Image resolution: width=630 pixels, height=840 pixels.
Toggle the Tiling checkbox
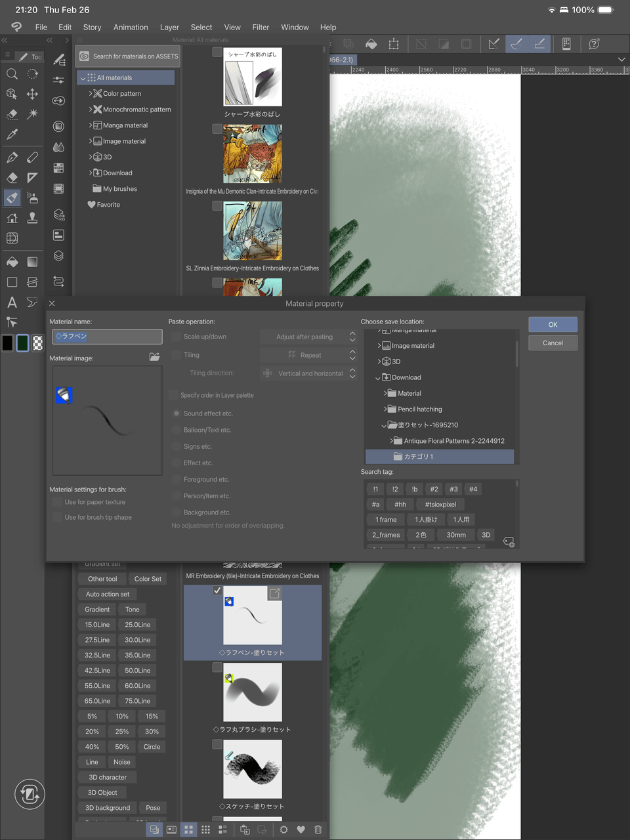click(176, 355)
